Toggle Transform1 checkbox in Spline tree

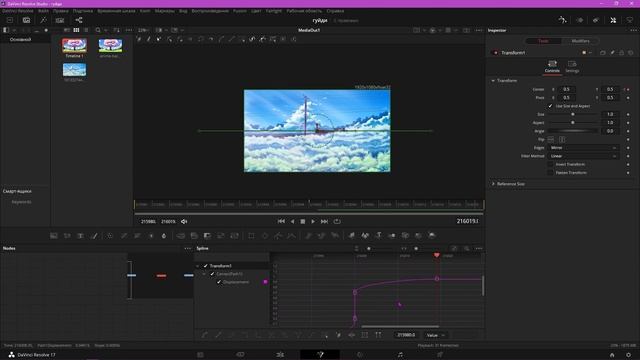click(x=206, y=266)
